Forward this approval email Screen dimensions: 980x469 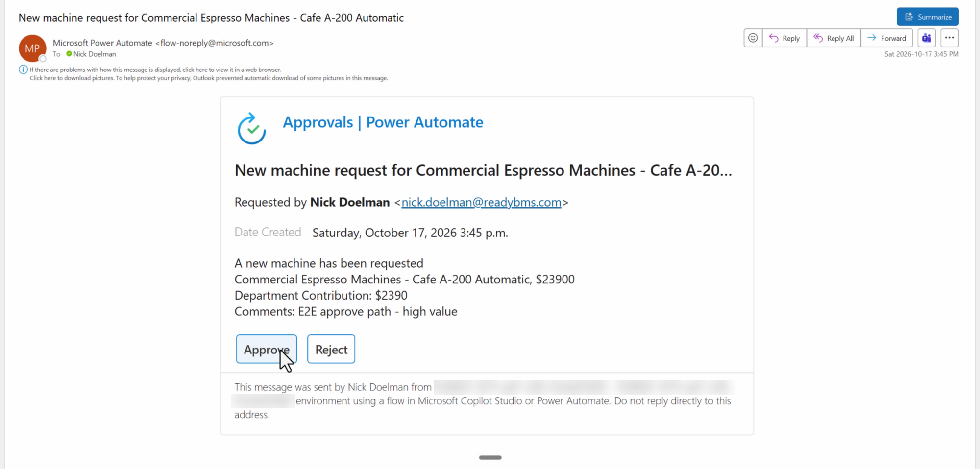(887, 38)
